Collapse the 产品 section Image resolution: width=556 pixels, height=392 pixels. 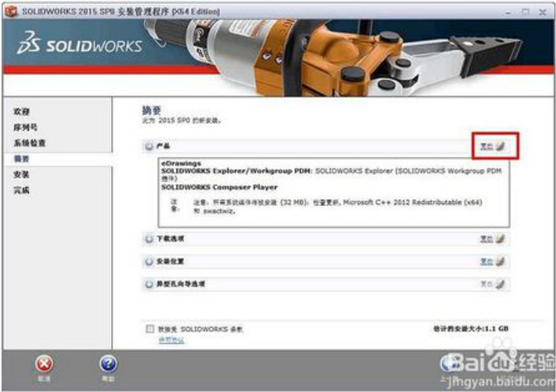pos(149,146)
